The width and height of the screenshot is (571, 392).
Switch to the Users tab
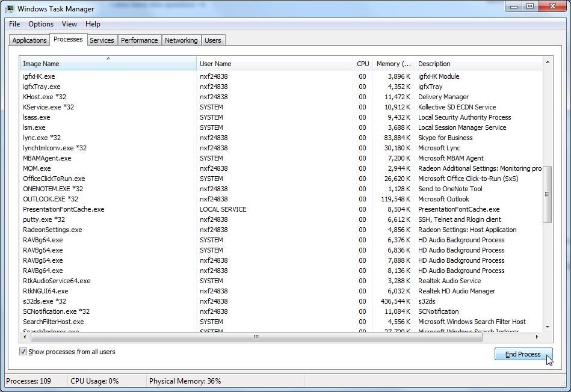point(213,40)
